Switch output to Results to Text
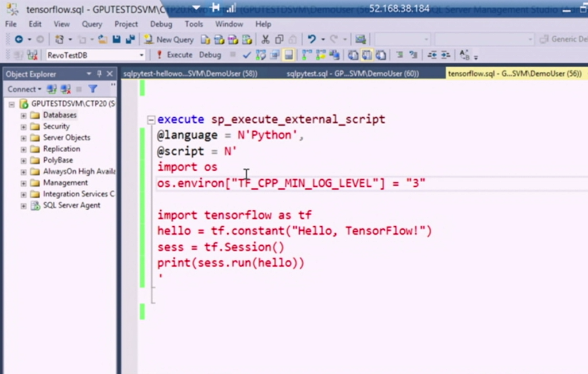588x374 pixels. 353,55
